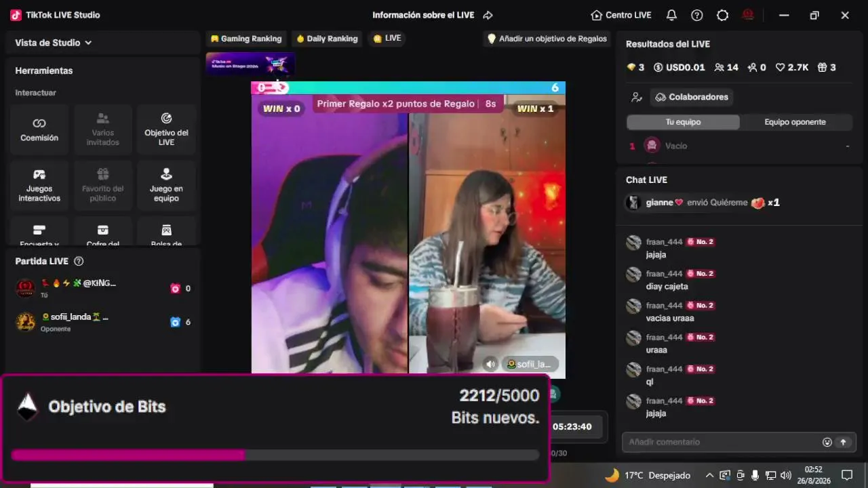
Task: Click the likes heart count icon
Action: [x=781, y=67]
